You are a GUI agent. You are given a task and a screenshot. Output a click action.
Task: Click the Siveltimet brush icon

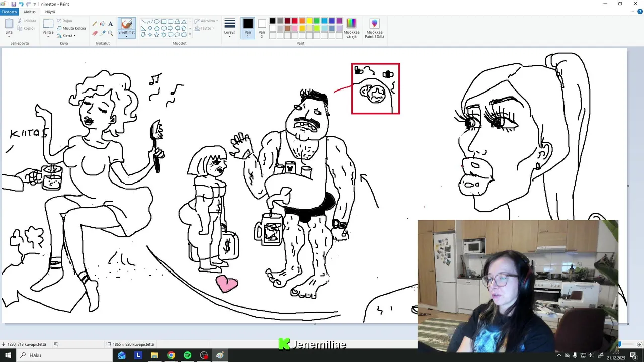click(x=126, y=24)
